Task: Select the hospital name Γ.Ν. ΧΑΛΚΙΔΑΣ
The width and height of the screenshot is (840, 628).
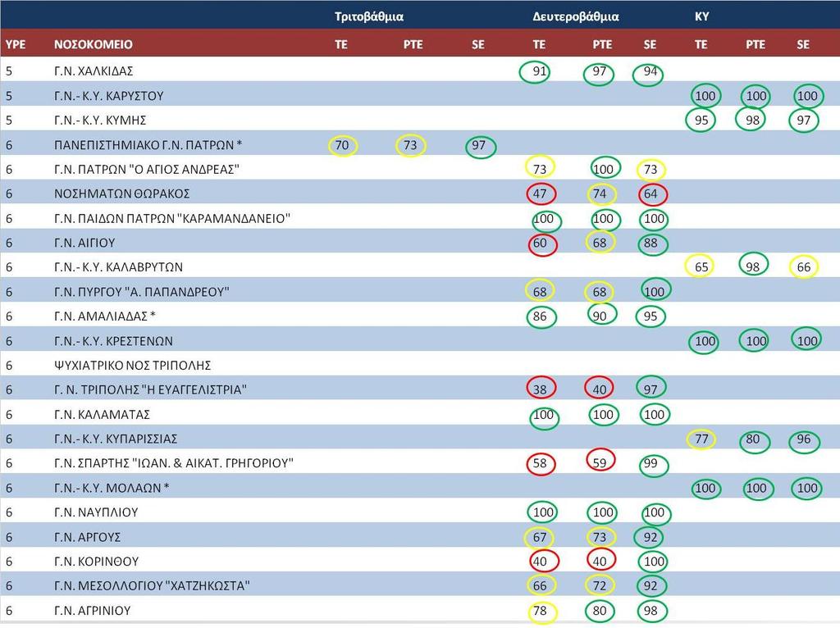Action: click(94, 71)
